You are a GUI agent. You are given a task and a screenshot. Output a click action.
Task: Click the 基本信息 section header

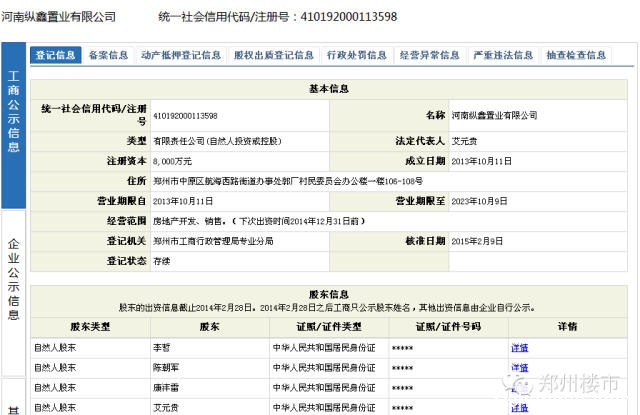(x=329, y=89)
